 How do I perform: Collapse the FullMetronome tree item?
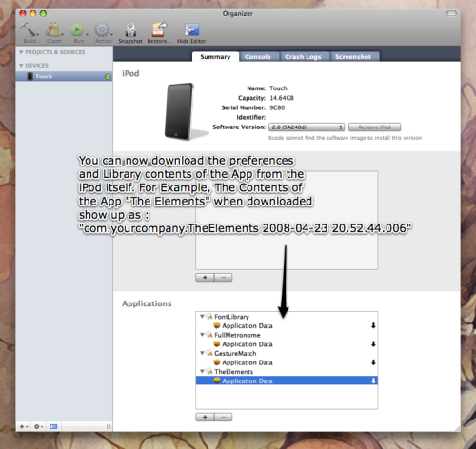coord(202,335)
